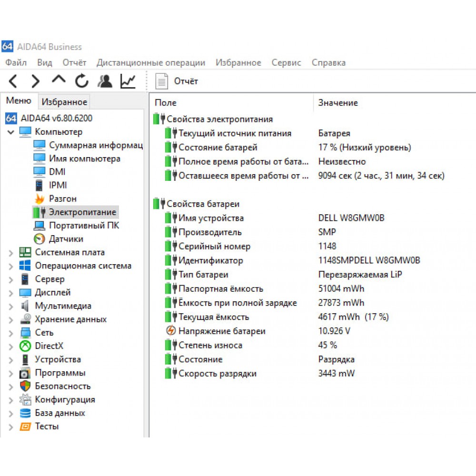Click the Системная плата board icon
Image resolution: width=476 pixels, height=476 pixels.
click(25, 252)
